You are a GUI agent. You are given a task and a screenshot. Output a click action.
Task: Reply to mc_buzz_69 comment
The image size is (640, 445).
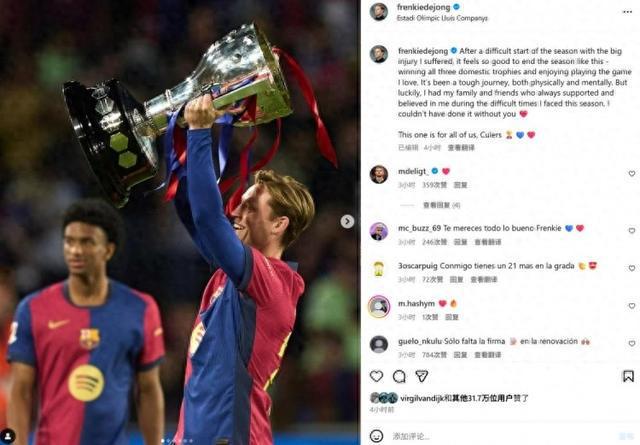point(460,242)
